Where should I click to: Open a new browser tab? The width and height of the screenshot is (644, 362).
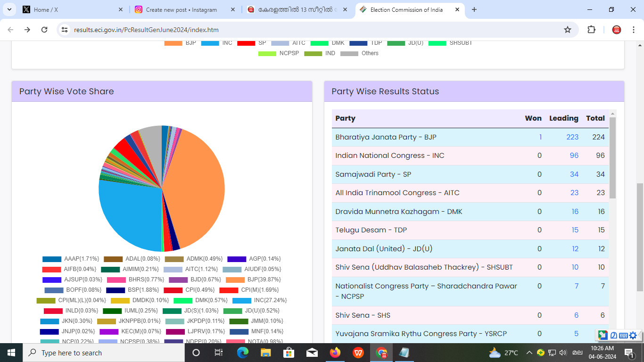(474, 9)
